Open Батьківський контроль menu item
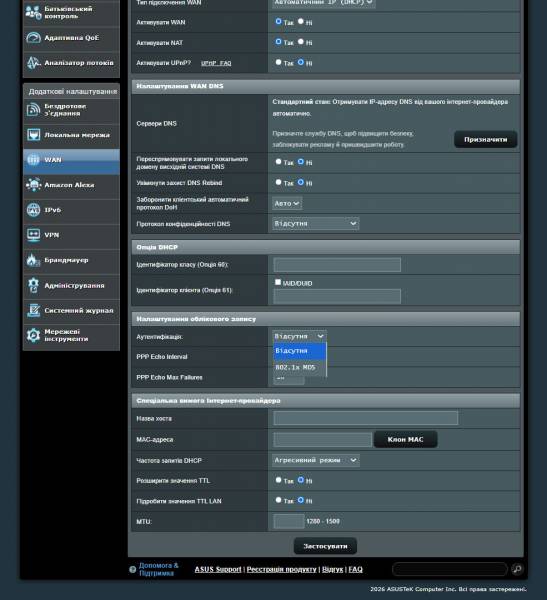The height and width of the screenshot is (600, 547). pos(71,13)
